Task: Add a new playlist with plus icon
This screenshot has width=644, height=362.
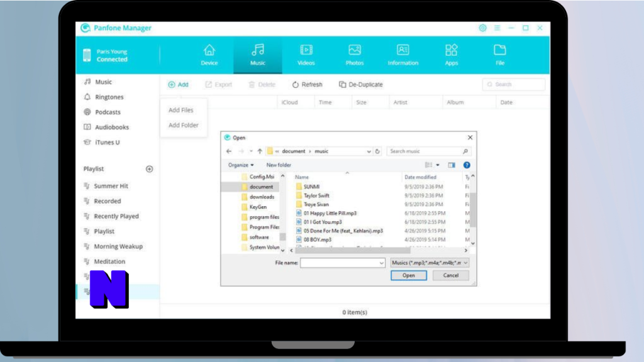Action: coord(150,169)
